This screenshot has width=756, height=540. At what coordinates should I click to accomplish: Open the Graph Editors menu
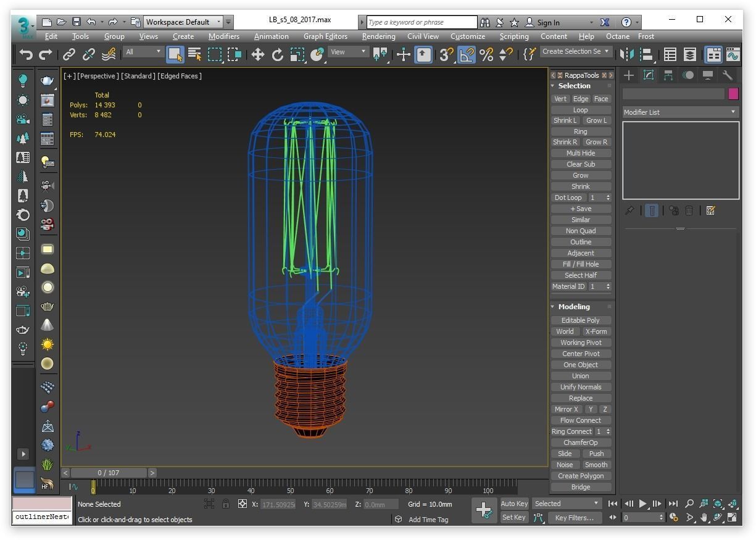click(325, 36)
